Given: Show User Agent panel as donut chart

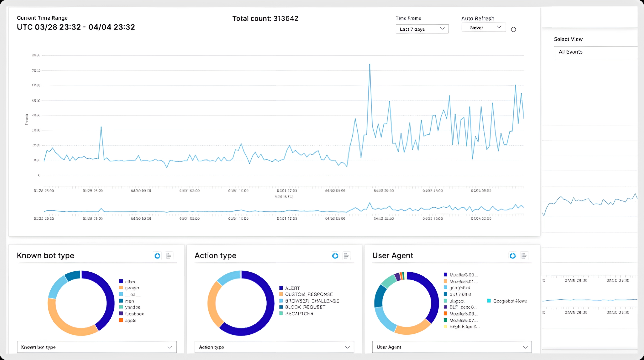Looking at the screenshot, I should 512,256.
